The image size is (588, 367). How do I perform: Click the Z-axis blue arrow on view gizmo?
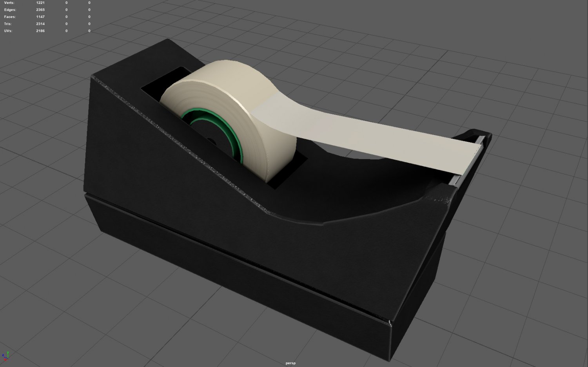pos(4,356)
